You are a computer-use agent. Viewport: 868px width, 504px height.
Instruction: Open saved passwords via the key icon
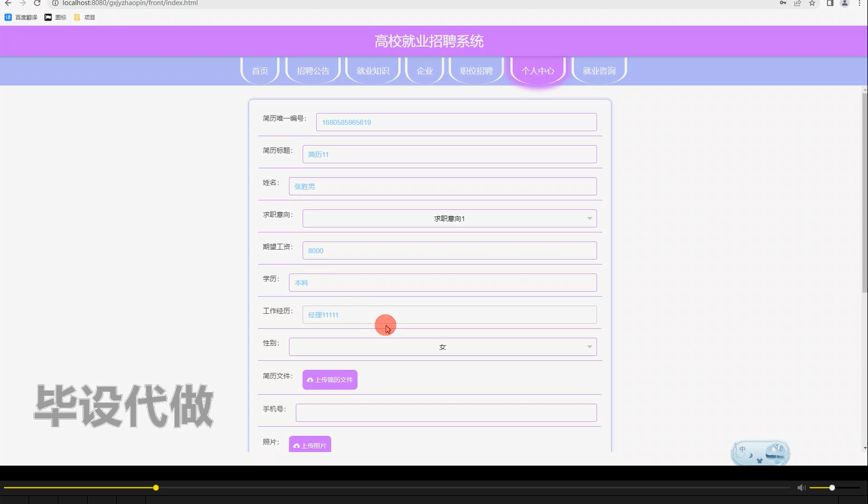point(783,3)
